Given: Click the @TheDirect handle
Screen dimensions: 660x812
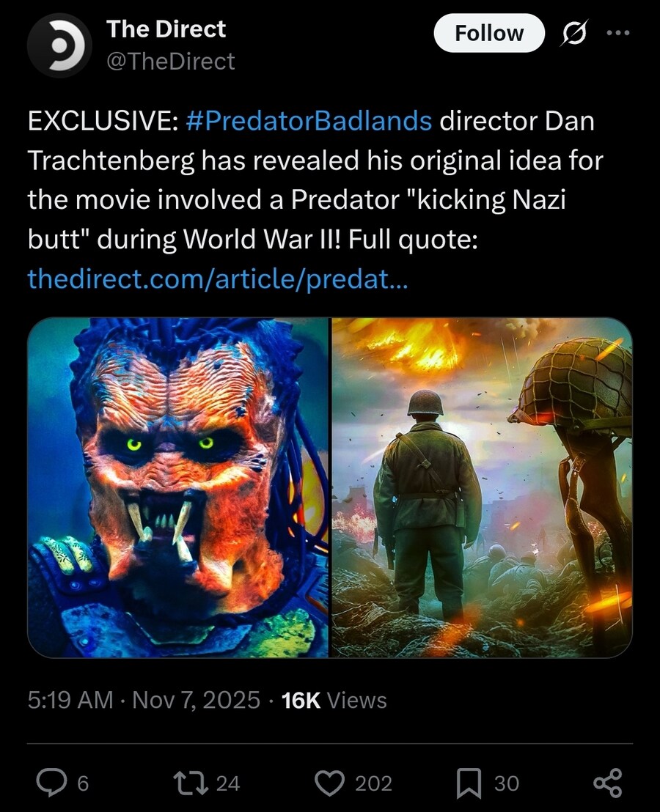Looking at the screenshot, I should pyautogui.click(x=170, y=61).
